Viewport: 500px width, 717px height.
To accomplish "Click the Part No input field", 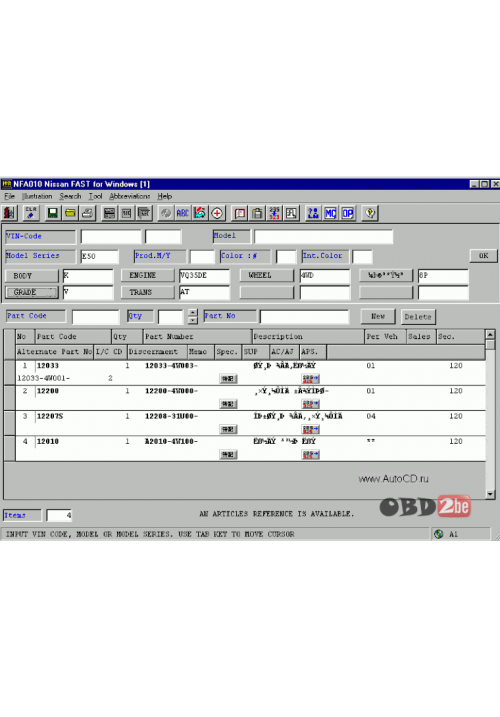I will tap(304, 316).
